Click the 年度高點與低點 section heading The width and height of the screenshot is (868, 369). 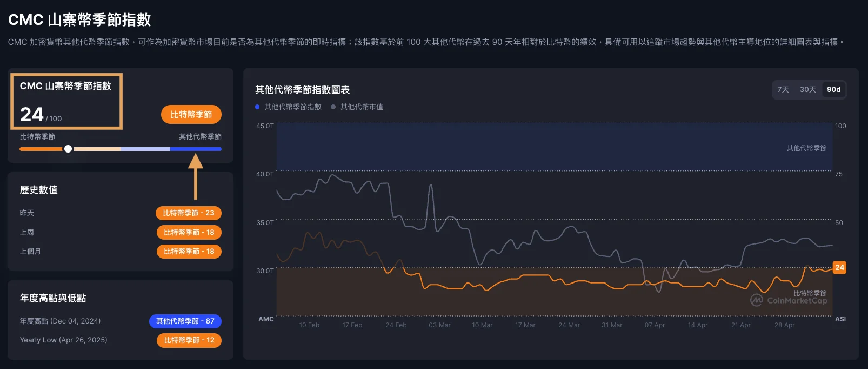(53, 298)
